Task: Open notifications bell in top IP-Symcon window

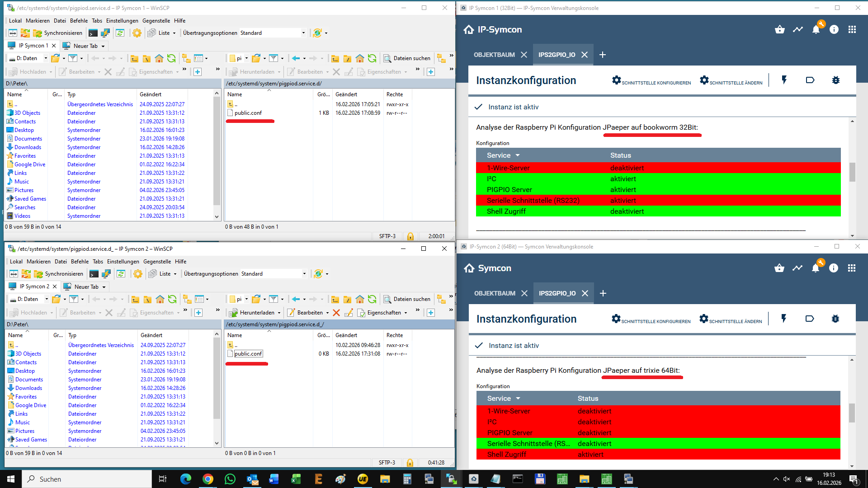Action: coord(816,30)
